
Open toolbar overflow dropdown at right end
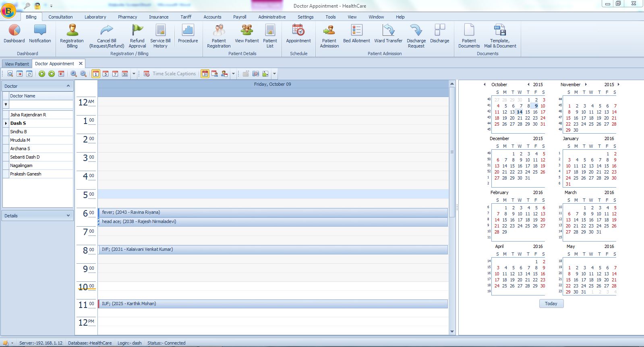click(x=274, y=74)
